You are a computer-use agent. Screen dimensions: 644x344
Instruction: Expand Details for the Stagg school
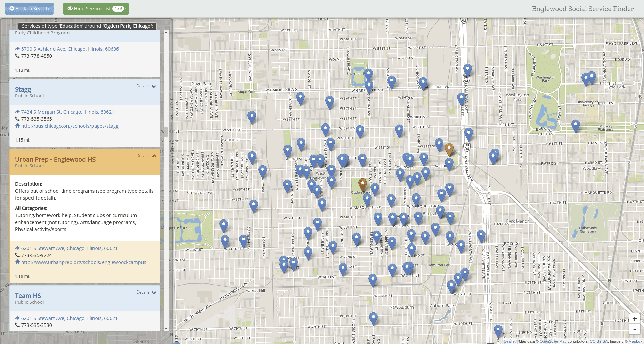click(x=146, y=86)
